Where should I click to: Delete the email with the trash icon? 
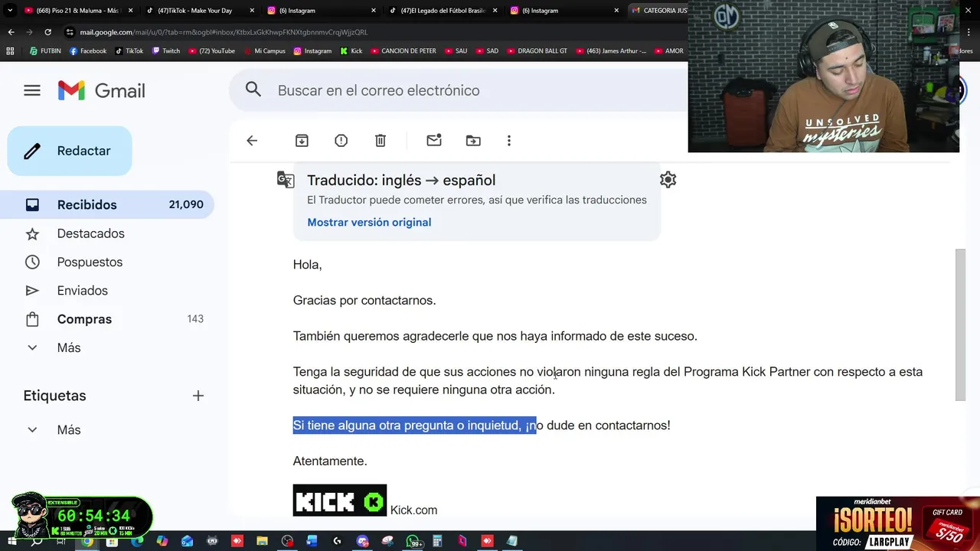tap(381, 141)
